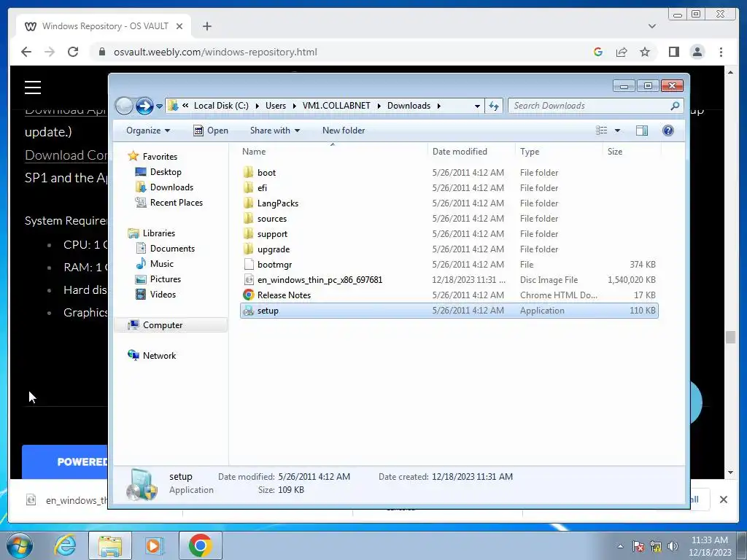The image size is (747, 560).
Task: Open the Windows Start button
Action: pyautogui.click(x=20, y=545)
